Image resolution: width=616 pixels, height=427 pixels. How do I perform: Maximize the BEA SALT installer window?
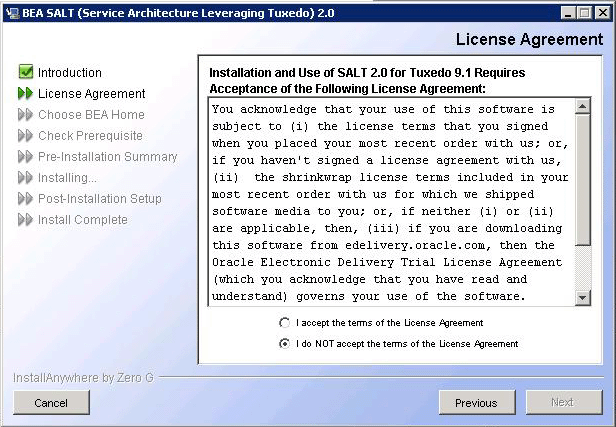tap(585, 13)
